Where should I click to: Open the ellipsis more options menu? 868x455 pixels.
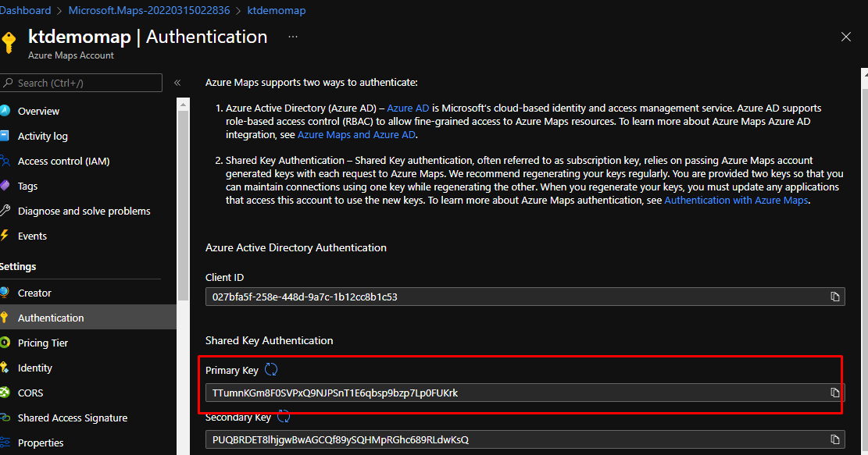click(x=293, y=37)
